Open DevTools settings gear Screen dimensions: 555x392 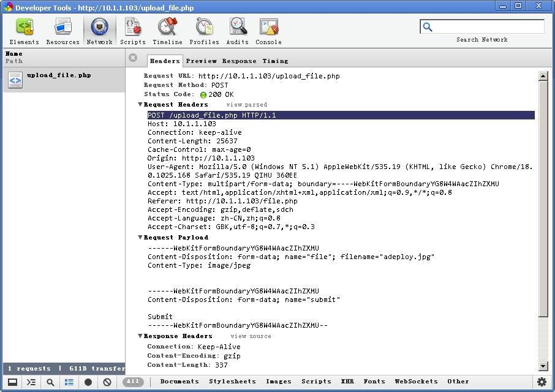pyautogui.click(x=542, y=382)
